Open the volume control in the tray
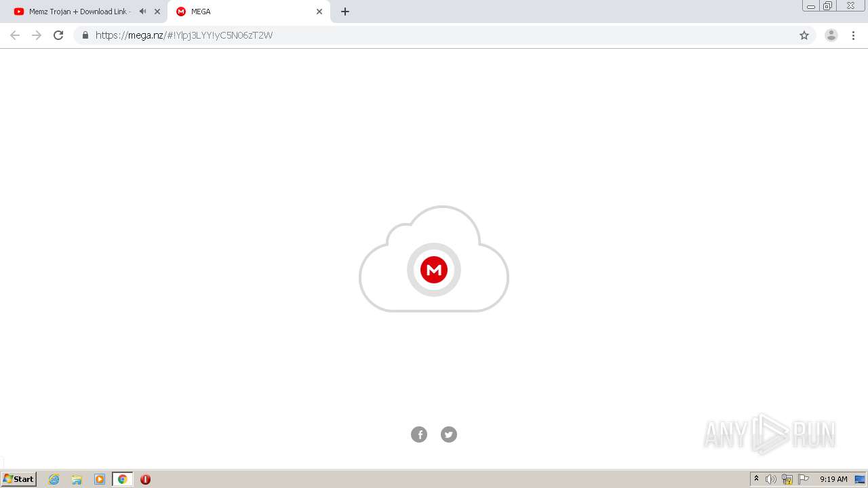 pyautogui.click(x=771, y=479)
